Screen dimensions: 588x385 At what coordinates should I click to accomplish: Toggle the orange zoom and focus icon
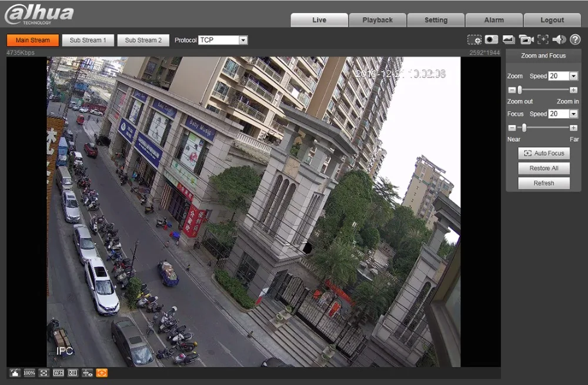click(102, 373)
